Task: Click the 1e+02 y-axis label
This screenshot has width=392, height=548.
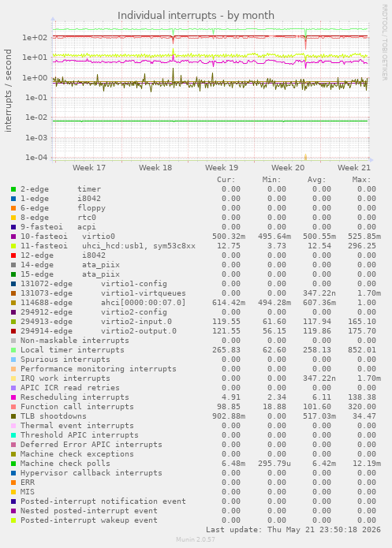Action: click(x=35, y=37)
